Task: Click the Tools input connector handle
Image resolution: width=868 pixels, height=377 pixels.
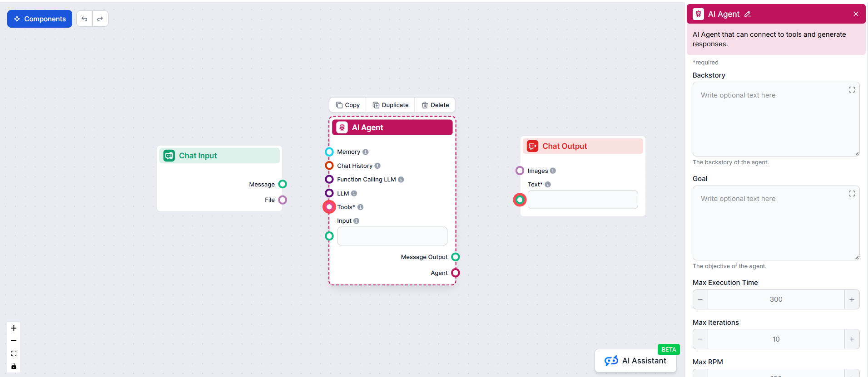Action: [329, 207]
